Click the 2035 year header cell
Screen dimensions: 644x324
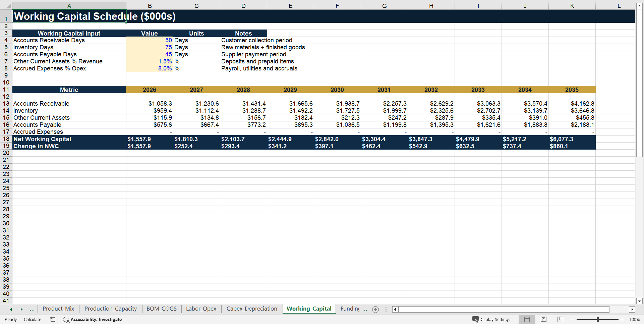tap(572, 90)
